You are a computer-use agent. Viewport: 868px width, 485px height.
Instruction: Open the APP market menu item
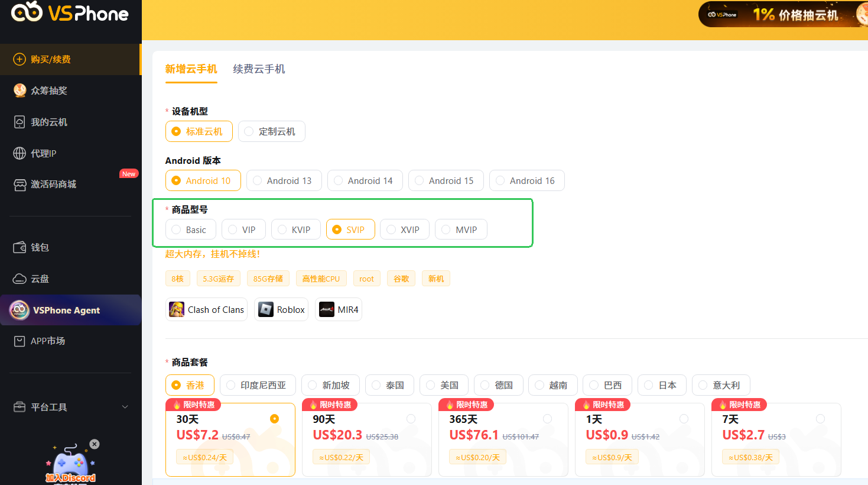[47, 341]
